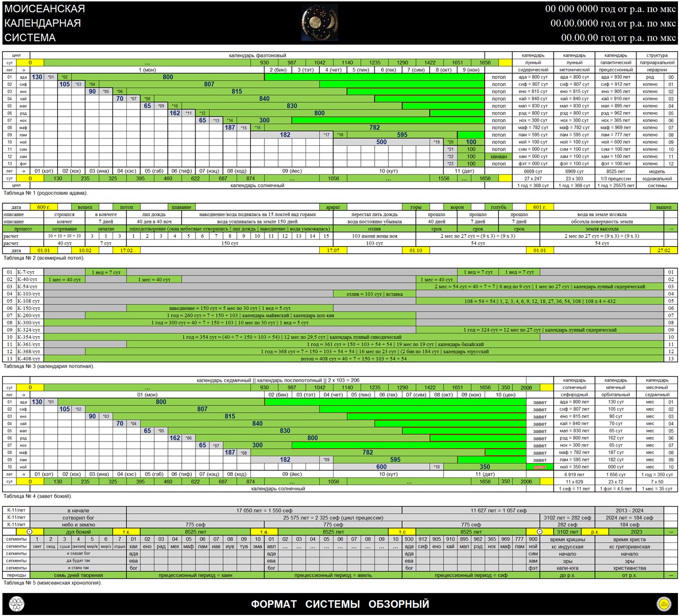Viewport: 679px width, 616px height.
Task: Click the yellow 'вышел' cell
Action: click(x=664, y=207)
